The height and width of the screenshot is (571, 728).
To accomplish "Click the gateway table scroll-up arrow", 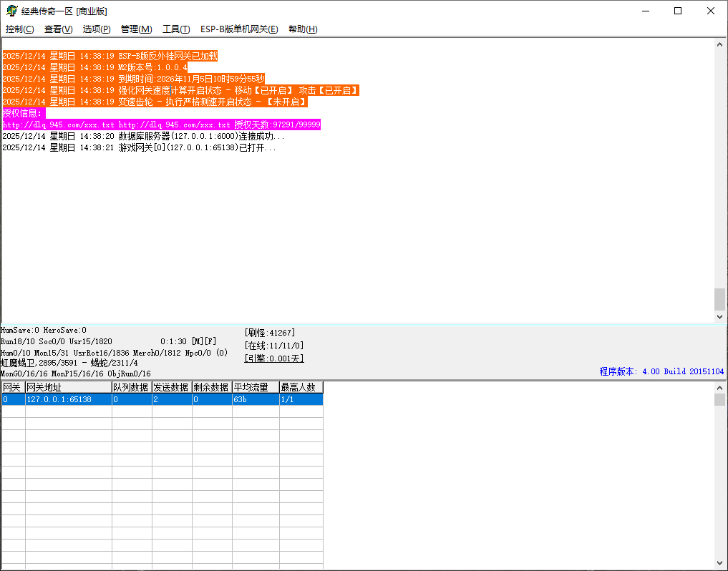I will pos(719,387).
